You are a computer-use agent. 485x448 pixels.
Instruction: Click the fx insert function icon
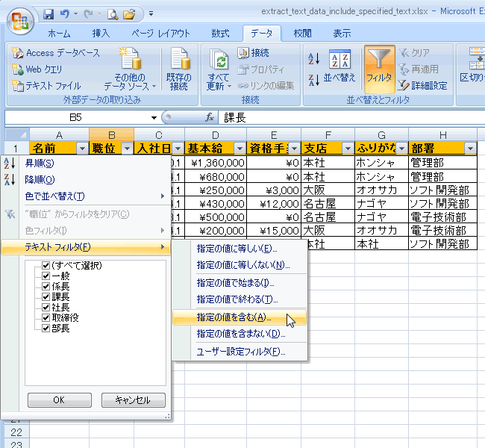click(x=210, y=117)
